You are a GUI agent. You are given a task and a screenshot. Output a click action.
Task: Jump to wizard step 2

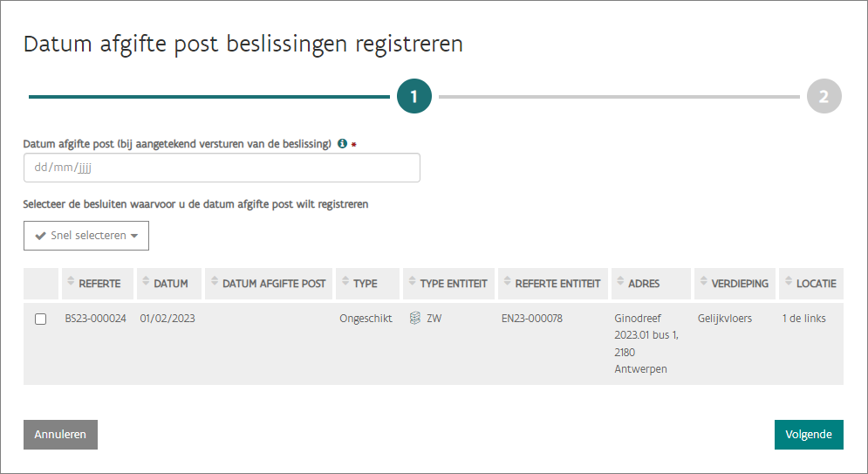(x=824, y=97)
